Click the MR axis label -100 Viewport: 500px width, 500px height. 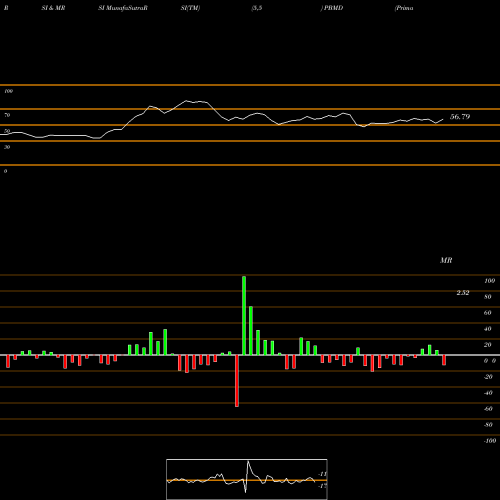490,441
